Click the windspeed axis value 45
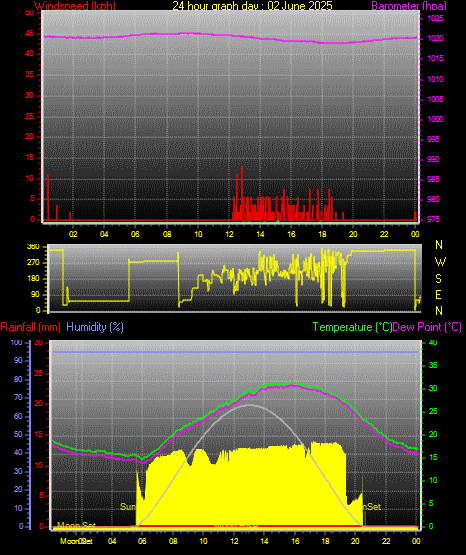 pyautogui.click(x=30, y=34)
